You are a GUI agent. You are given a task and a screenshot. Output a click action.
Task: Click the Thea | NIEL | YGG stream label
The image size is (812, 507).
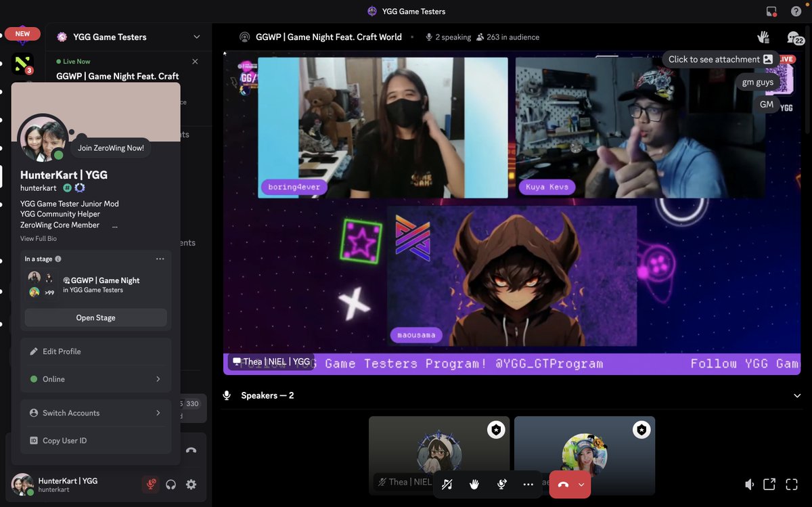[271, 362]
